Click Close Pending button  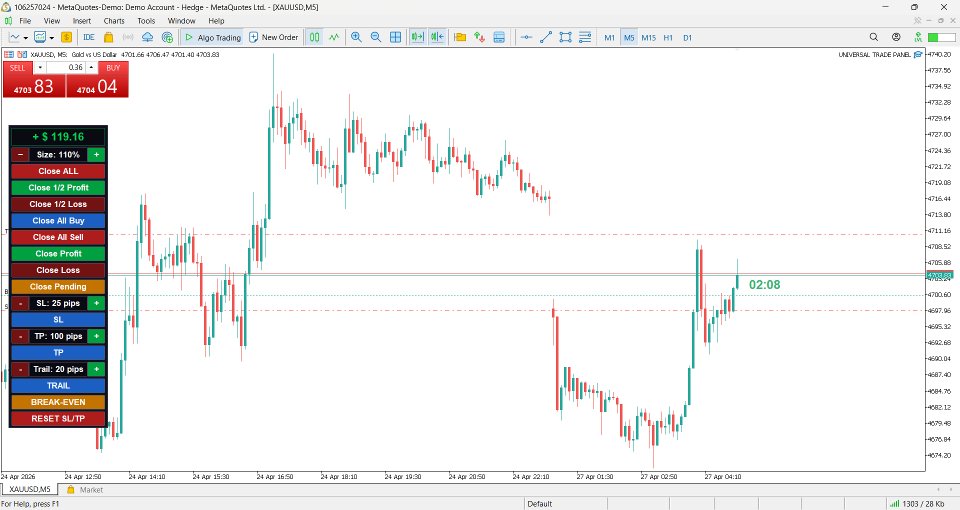coord(58,287)
